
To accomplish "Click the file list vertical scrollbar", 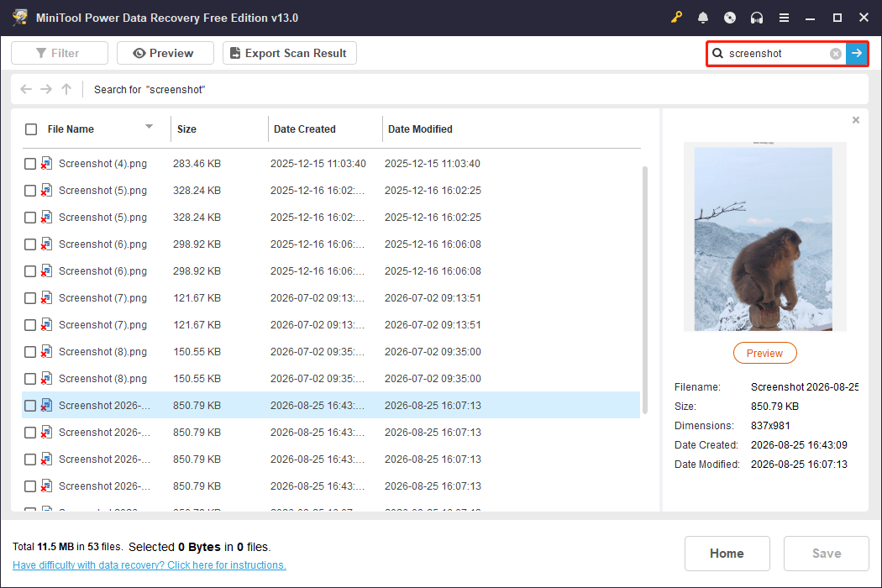I will pyautogui.click(x=644, y=290).
